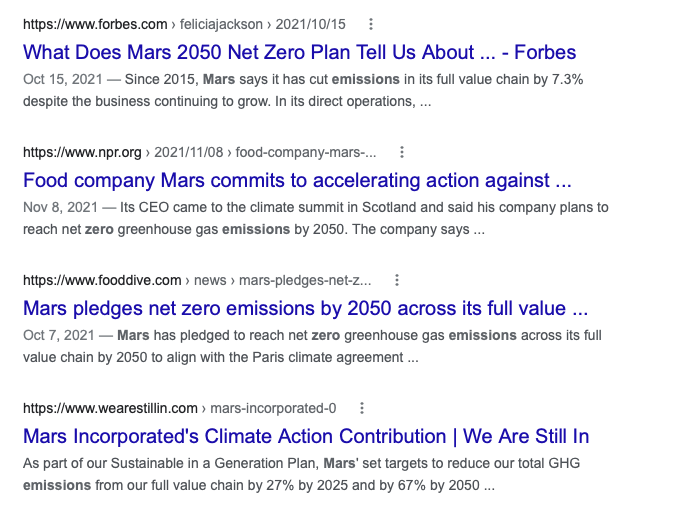Open the three-dot menu for Food Dive result
Image resolution: width=695 pixels, height=509 pixels.
coord(396,280)
